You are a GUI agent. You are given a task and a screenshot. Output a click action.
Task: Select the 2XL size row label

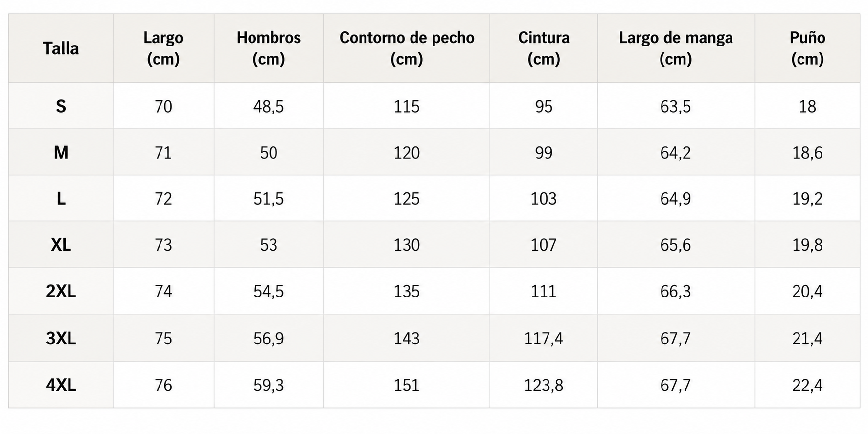tap(61, 291)
